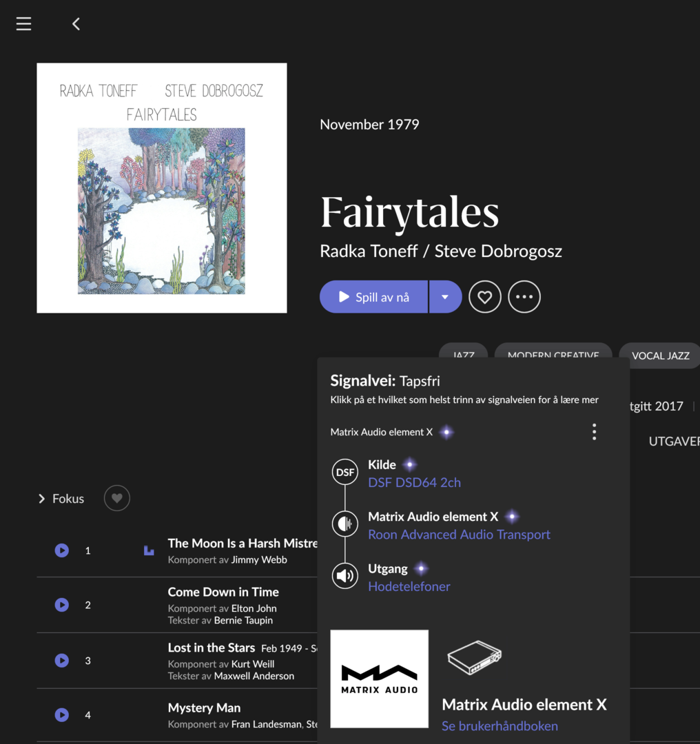Click the November 1979 release date
The height and width of the screenshot is (744, 700).
click(x=369, y=124)
